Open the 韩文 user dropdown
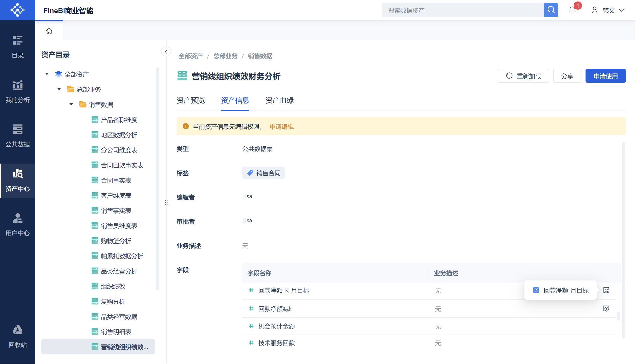The image size is (636, 364). click(x=608, y=10)
